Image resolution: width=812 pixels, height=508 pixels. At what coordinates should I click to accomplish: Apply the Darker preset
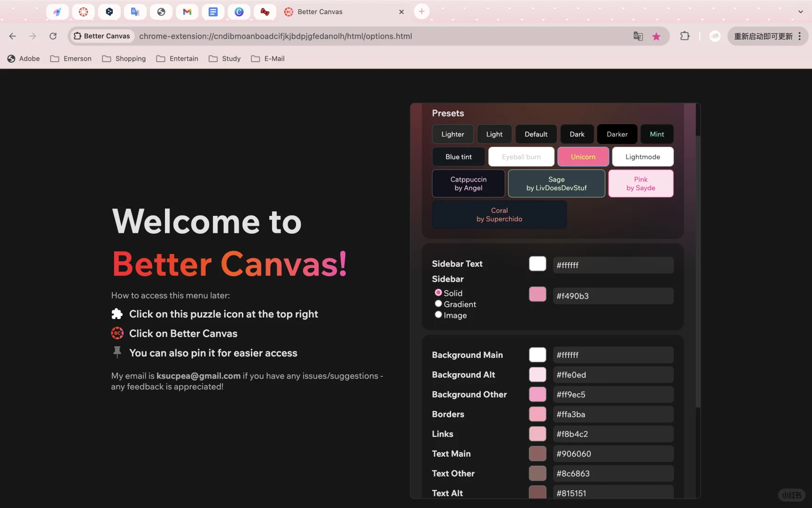pos(617,134)
